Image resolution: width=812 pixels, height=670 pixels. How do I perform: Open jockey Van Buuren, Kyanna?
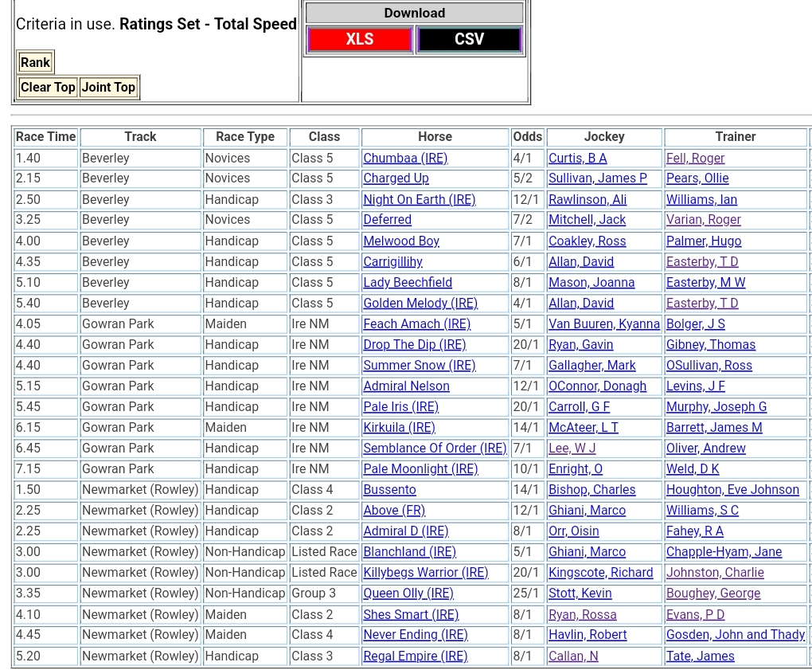(603, 324)
